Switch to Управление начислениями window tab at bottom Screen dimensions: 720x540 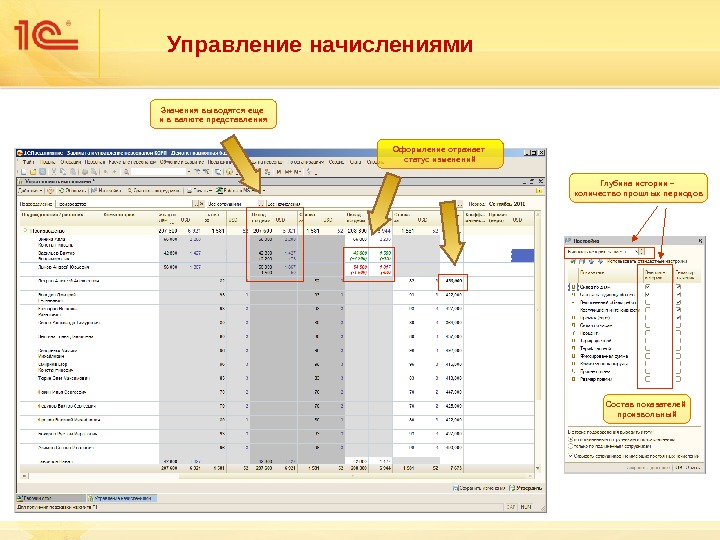tap(122, 498)
